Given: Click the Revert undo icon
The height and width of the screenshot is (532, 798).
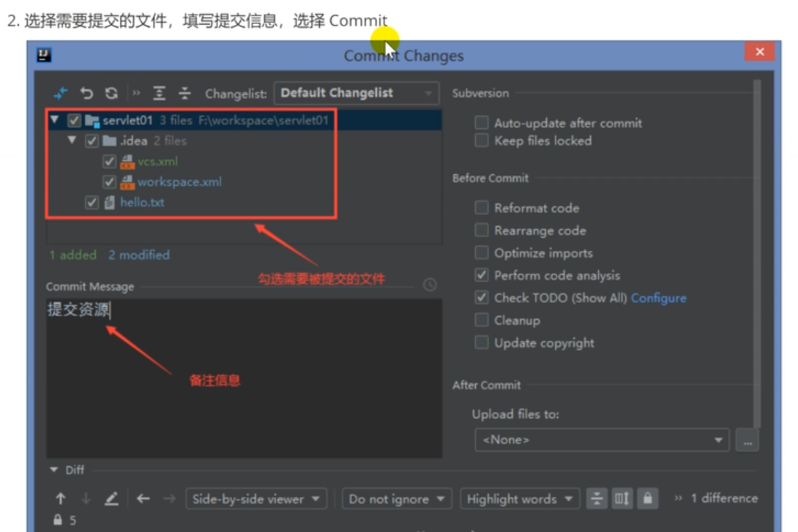Looking at the screenshot, I should coord(86,93).
